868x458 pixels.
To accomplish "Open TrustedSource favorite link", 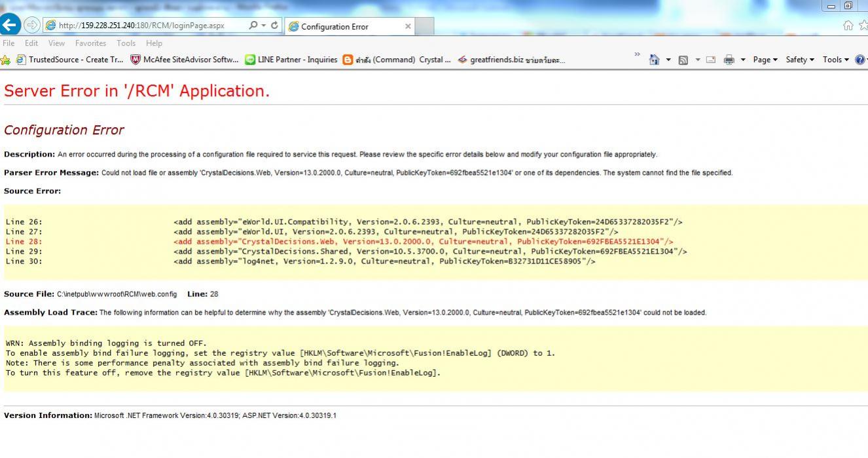I will point(69,60).
